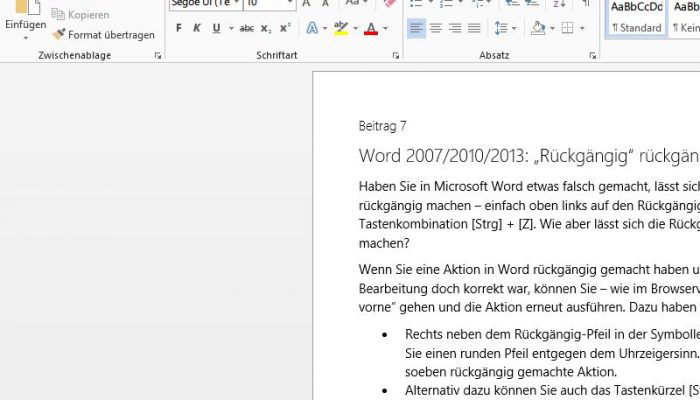Image resolution: width=700 pixels, height=400 pixels.
Task: Select align left paragraph icon
Action: [x=416, y=28]
